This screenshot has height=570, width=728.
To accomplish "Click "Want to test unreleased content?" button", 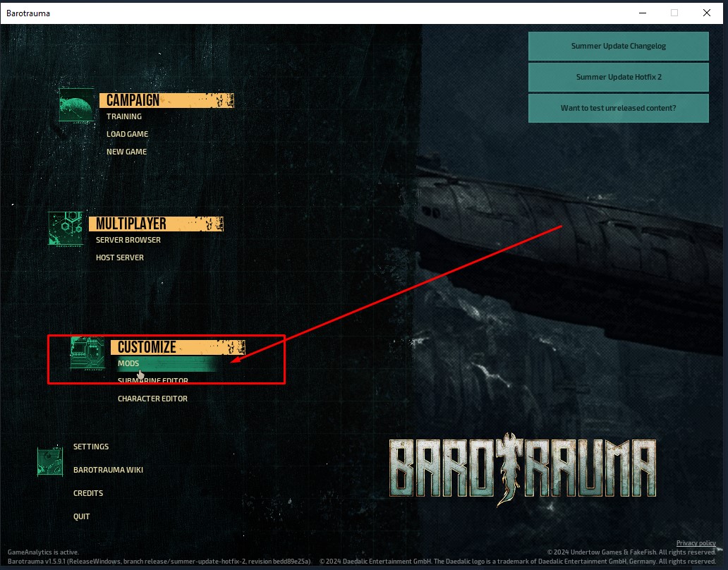I will [x=619, y=108].
